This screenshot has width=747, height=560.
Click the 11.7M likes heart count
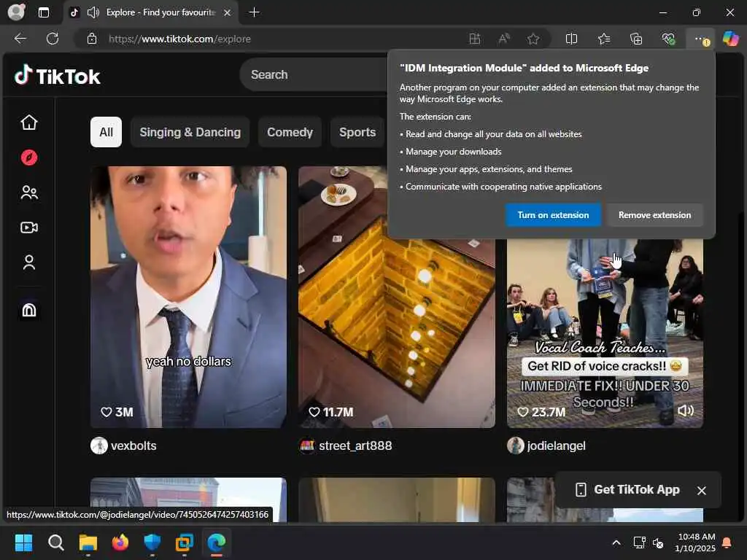[331, 412]
